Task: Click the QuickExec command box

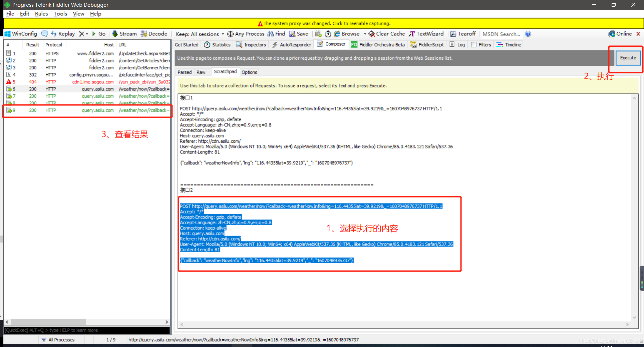Action: pyautogui.click(x=87, y=330)
